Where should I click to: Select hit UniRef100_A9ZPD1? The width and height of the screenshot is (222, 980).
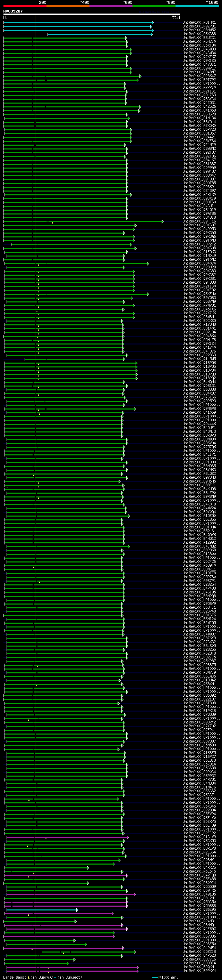[x=199, y=26]
